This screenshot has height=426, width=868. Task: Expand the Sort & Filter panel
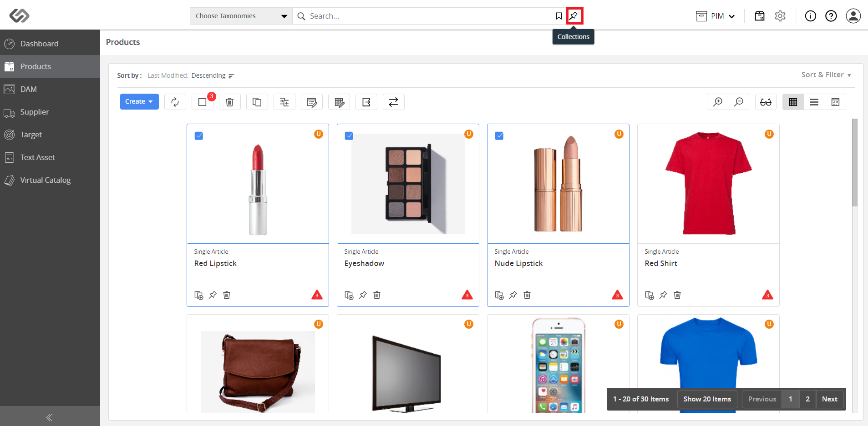[826, 75]
